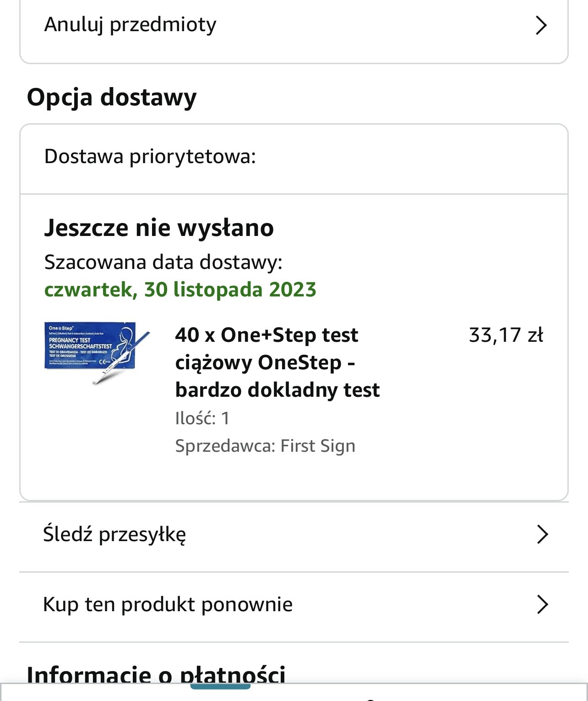Screen dimensions: 588x701
Task: Open the 40 x One+Step test ciążowy title
Action: (x=278, y=362)
